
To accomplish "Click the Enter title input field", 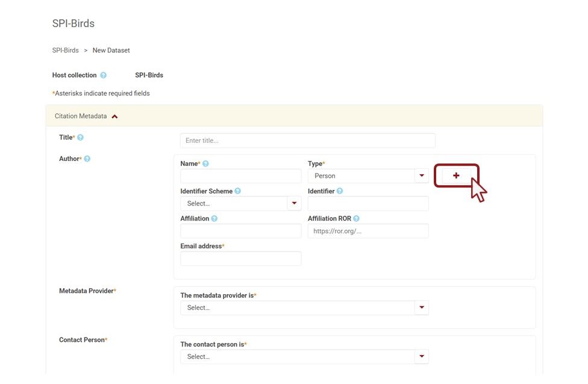I will [307, 141].
